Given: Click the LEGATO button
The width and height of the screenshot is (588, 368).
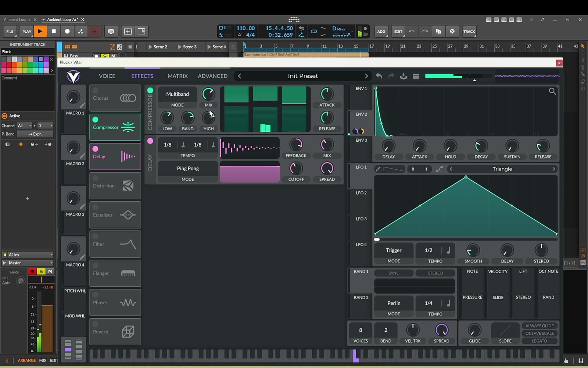Looking at the screenshot, I should [x=539, y=341].
